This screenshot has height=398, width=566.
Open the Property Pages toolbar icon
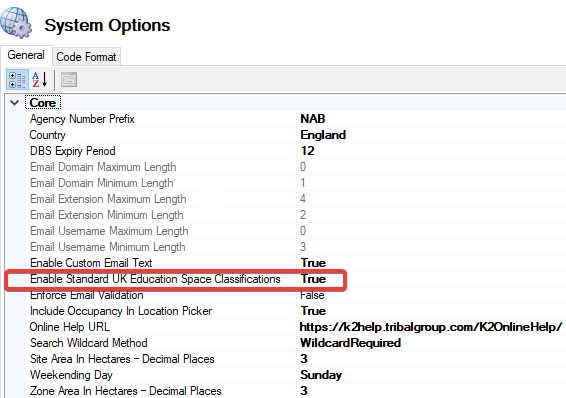(69, 80)
